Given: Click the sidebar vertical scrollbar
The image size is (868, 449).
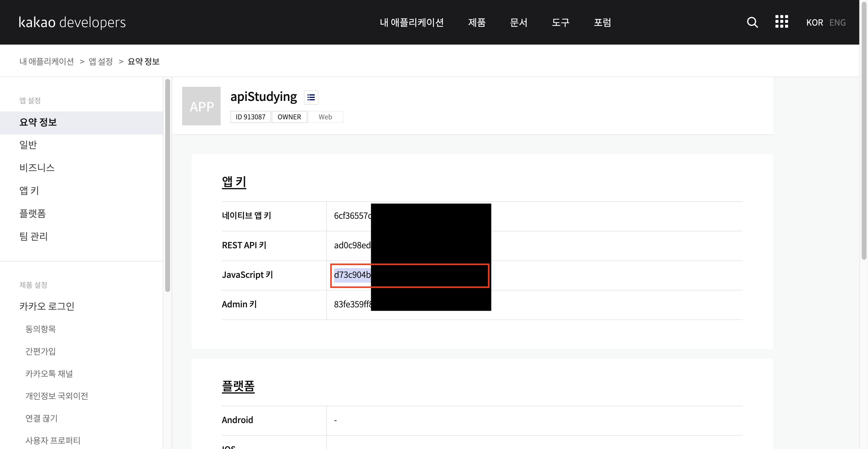Looking at the screenshot, I should point(167,185).
